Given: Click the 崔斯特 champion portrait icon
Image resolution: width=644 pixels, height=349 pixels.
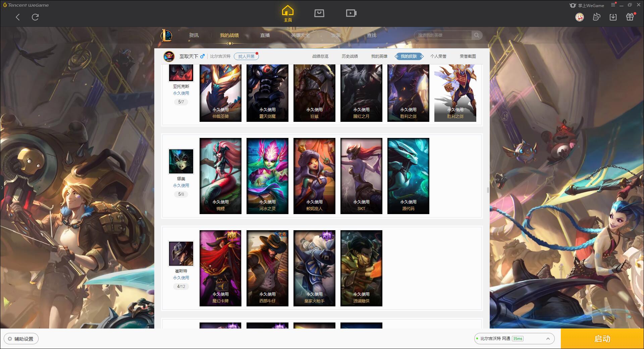Looking at the screenshot, I should coord(181,254).
